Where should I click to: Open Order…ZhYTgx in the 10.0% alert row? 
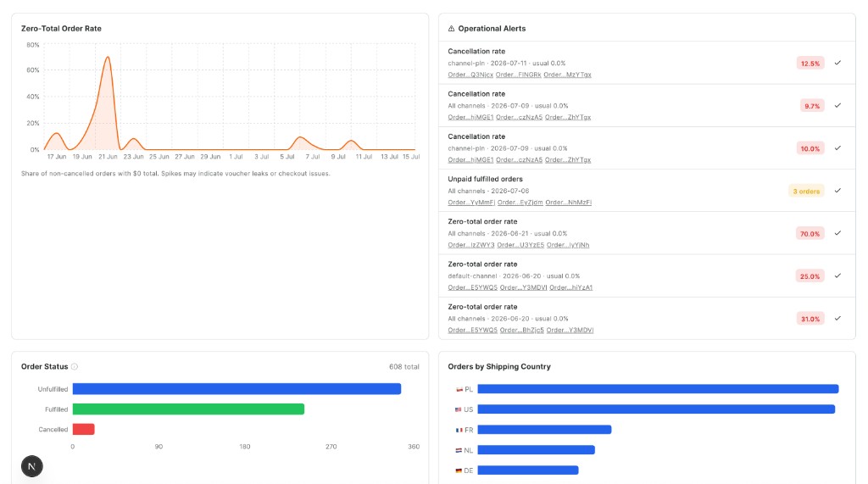[568, 160]
